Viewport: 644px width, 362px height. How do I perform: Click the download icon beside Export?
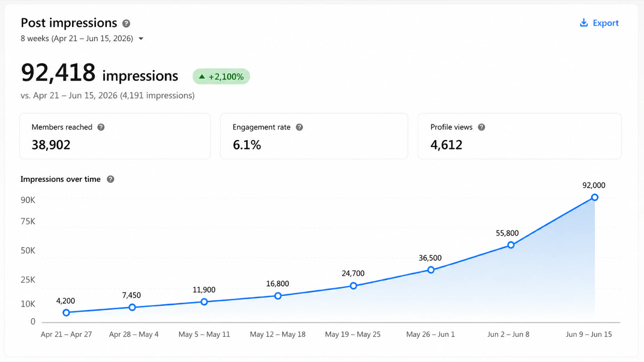tap(584, 23)
